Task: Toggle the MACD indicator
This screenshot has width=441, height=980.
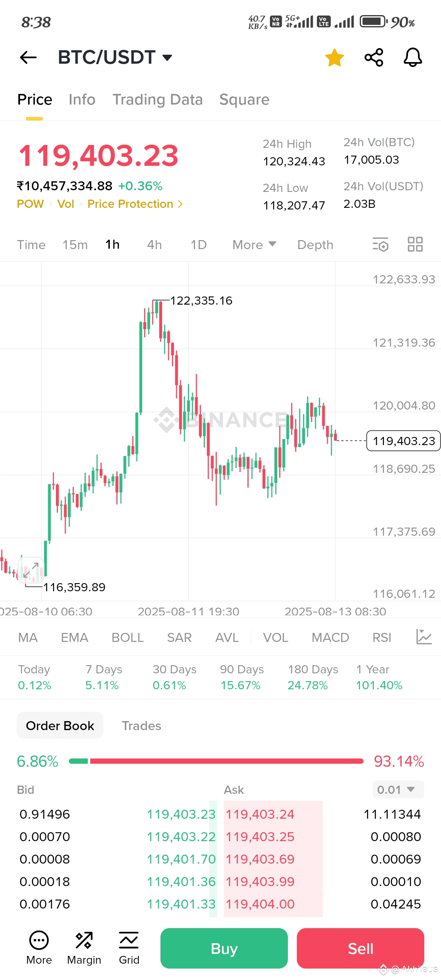Action: 330,637
